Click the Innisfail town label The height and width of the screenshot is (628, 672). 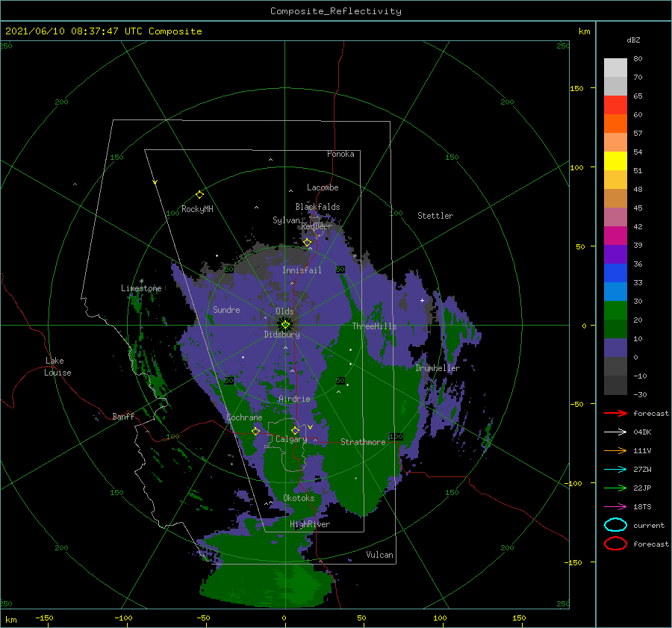pos(302,270)
